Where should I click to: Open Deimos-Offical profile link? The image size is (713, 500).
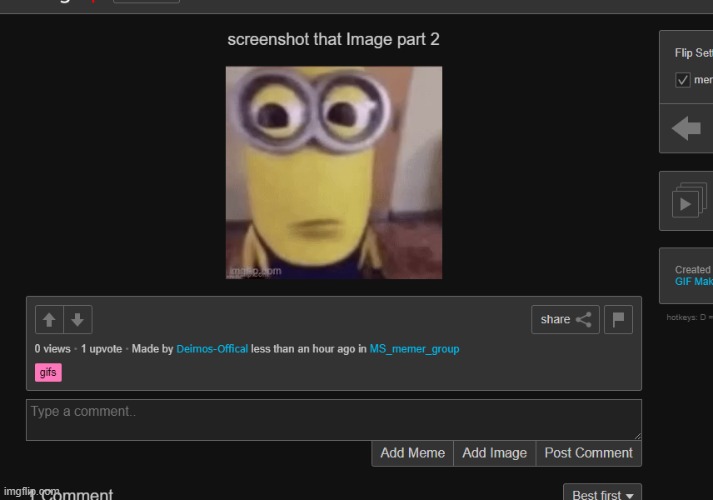212,349
